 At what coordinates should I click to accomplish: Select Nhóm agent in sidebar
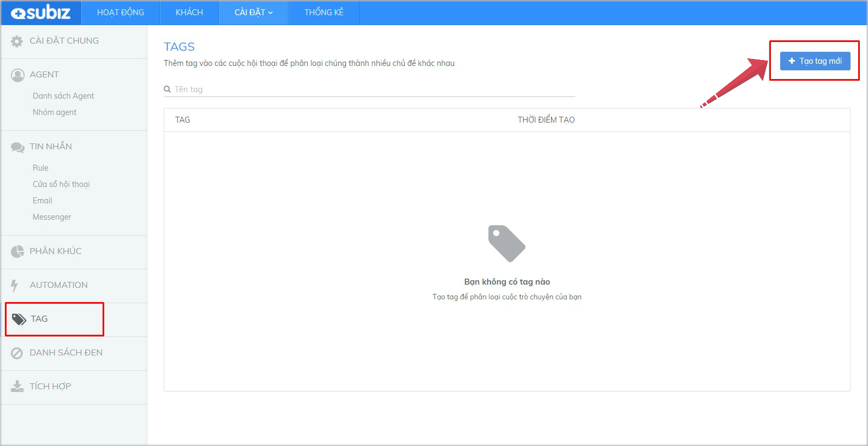click(x=55, y=112)
